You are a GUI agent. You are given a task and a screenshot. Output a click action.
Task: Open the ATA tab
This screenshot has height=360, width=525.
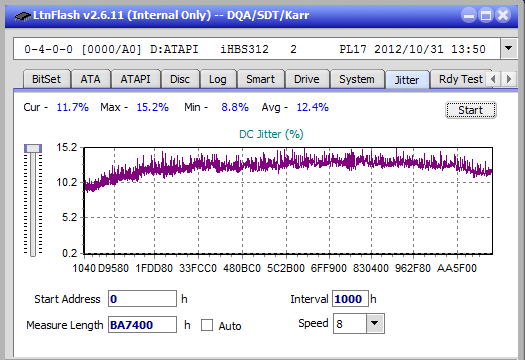point(90,79)
